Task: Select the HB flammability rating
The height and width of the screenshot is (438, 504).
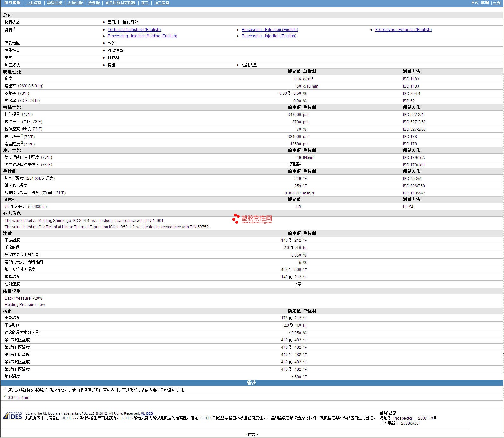Action: click(x=298, y=207)
